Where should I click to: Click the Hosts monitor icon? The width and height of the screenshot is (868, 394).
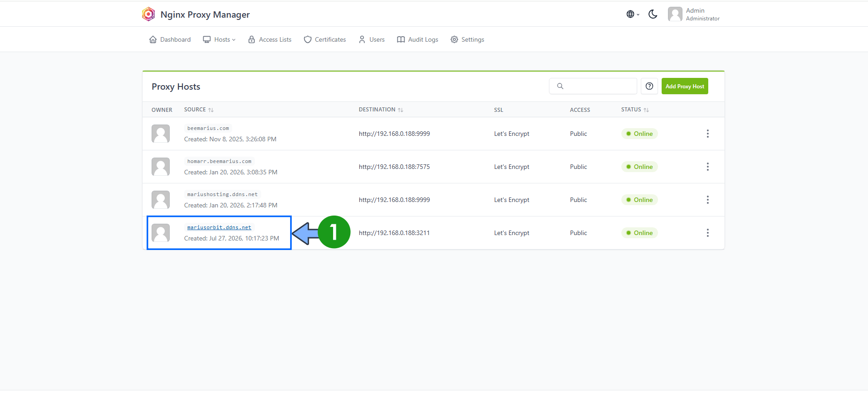click(x=207, y=39)
